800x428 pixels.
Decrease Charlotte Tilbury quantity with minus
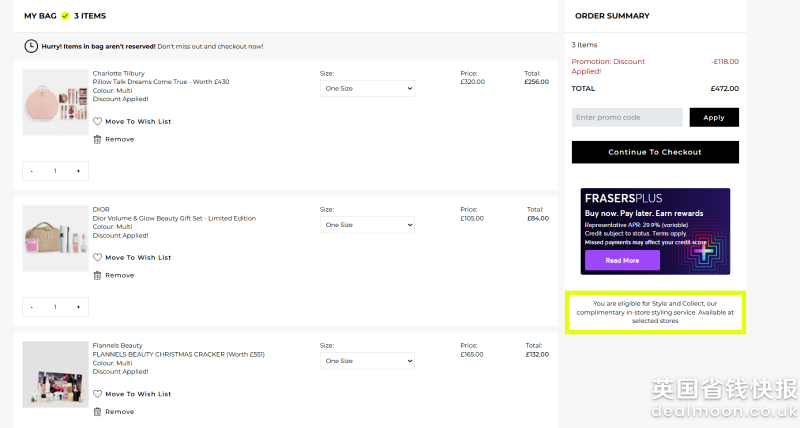(x=32, y=171)
